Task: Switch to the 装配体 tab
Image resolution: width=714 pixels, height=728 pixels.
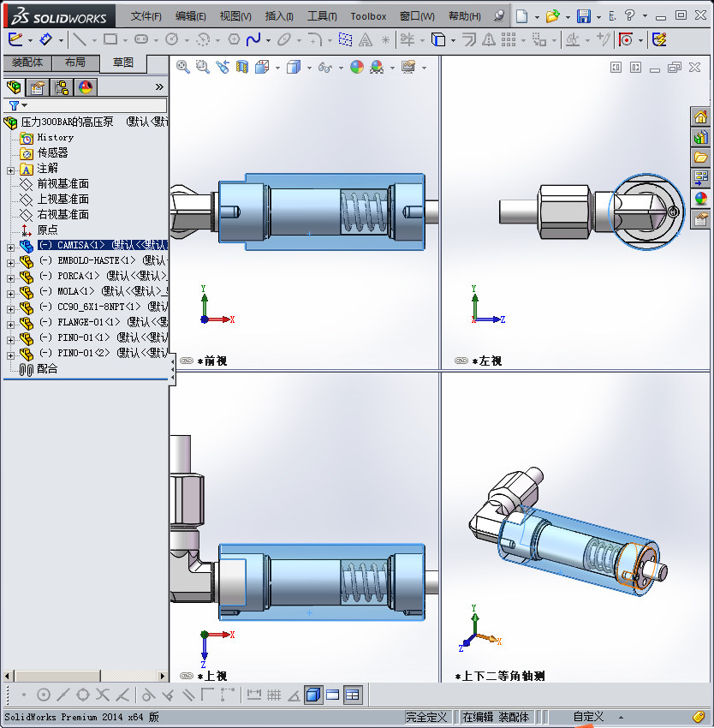Action: 27,63
